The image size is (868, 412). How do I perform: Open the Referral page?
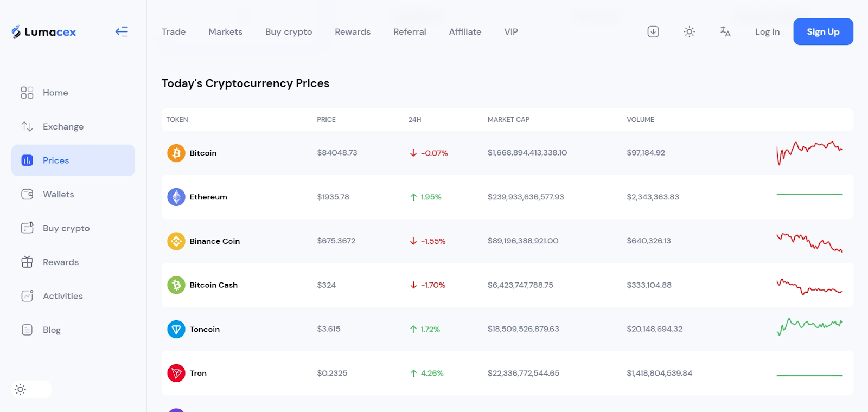tap(410, 31)
